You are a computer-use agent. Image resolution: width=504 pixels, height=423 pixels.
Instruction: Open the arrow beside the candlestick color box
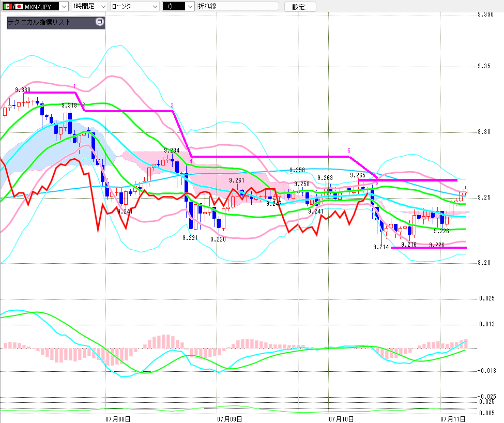pyautogui.click(x=190, y=6)
